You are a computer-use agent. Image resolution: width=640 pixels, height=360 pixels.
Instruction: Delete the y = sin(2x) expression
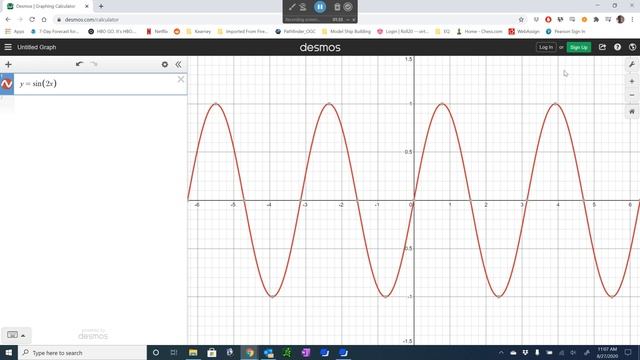click(x=181, y=80)
